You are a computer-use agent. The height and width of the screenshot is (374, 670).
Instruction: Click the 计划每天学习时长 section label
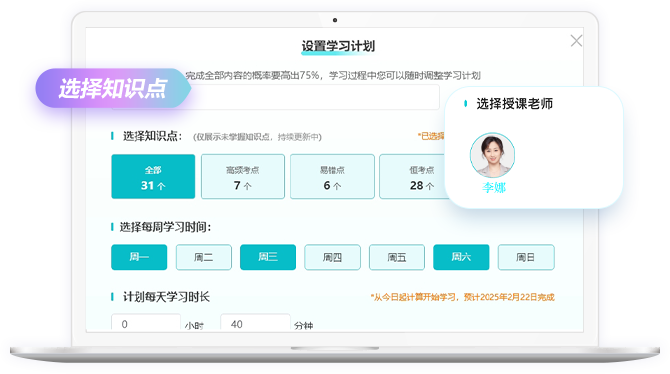[x=166, y=297]
